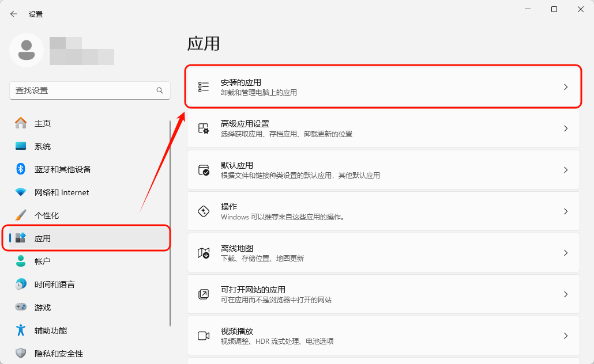Screen dimensions: 594x364
Task: Click description 下载、存储位置、地图更新
Action: pyautogui.click(x=262, y=259)
